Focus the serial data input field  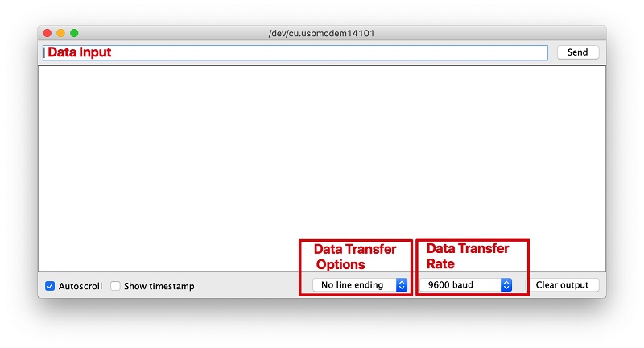pos(295,52)
